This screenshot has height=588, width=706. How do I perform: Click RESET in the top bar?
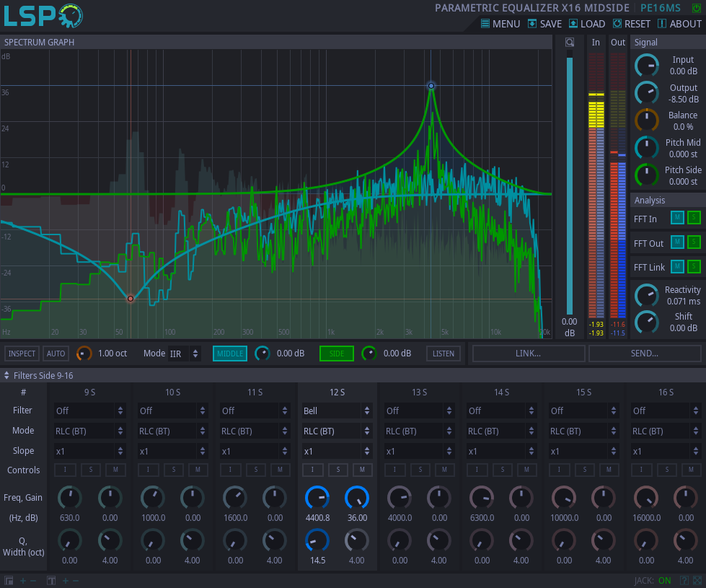[631, 24]
